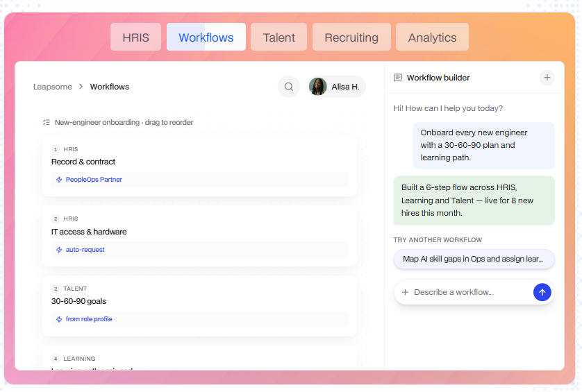Click the IT access & hardware step title

click(x=89, y=232)
